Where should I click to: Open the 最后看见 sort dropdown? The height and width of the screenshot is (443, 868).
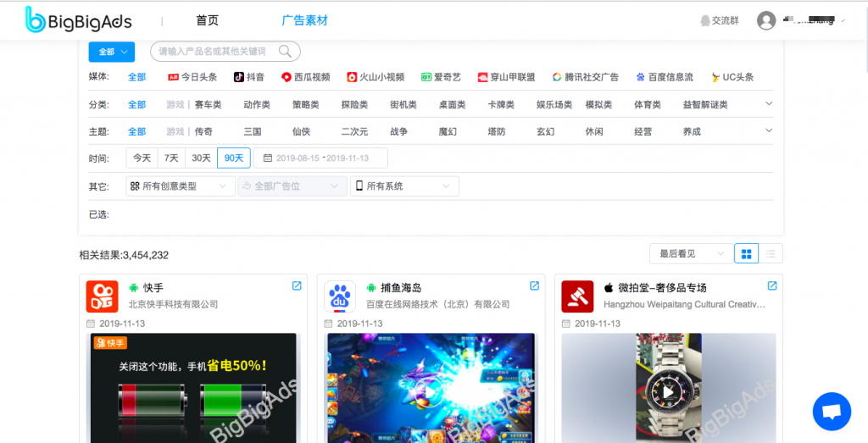[x=691, y=254]
